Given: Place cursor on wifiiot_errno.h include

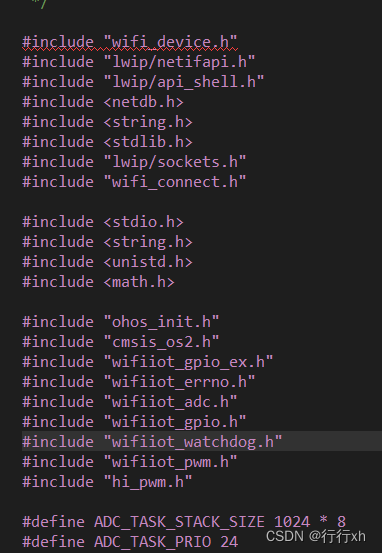Looking at the screenshot, I should (139, 382).
